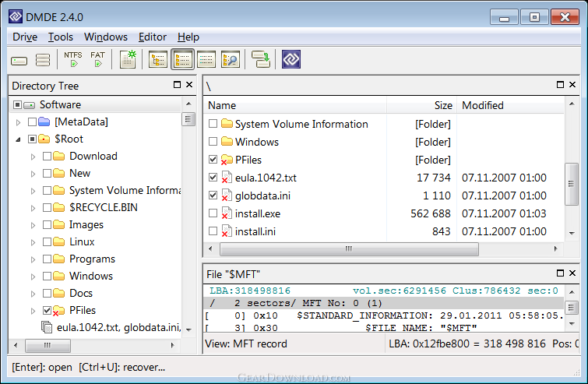Viewport: 588px width, 384px height.
Task: Open the Windows menu
Action: click(x=106, y=37)
